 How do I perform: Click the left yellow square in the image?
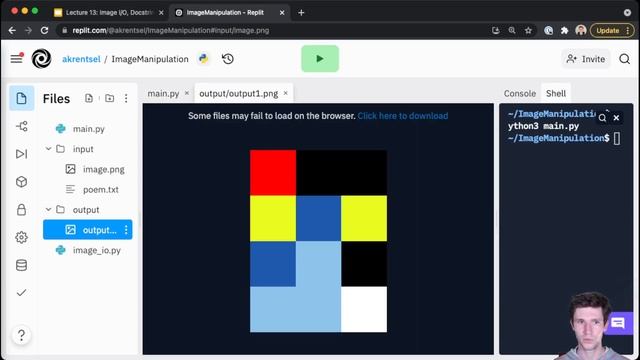coord(273,218)
